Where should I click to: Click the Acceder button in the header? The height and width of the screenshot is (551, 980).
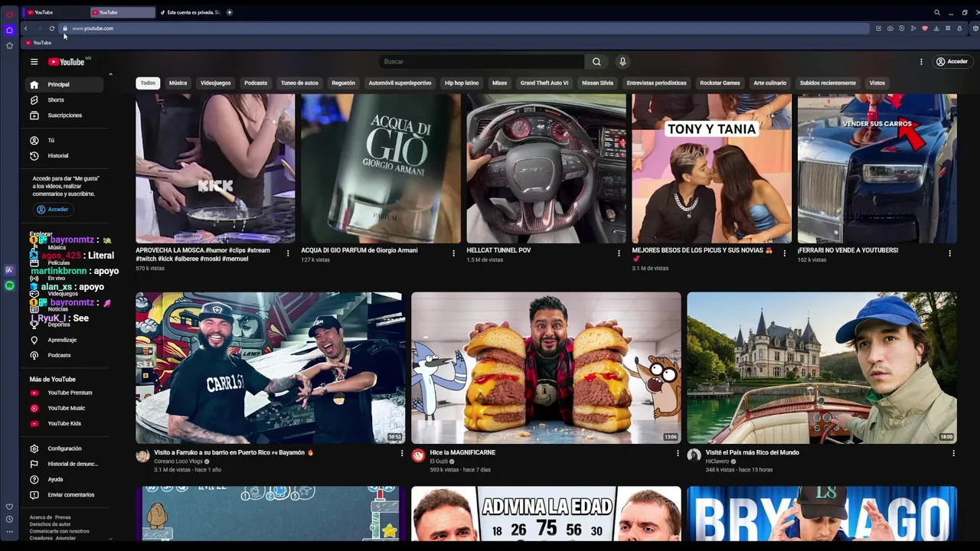pos(952,61)
